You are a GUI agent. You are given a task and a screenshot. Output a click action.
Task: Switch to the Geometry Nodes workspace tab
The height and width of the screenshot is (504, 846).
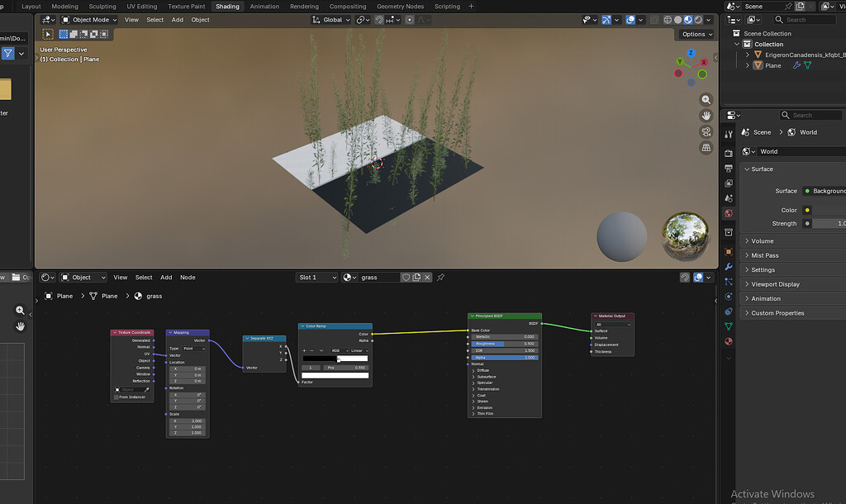click(400, 7)
